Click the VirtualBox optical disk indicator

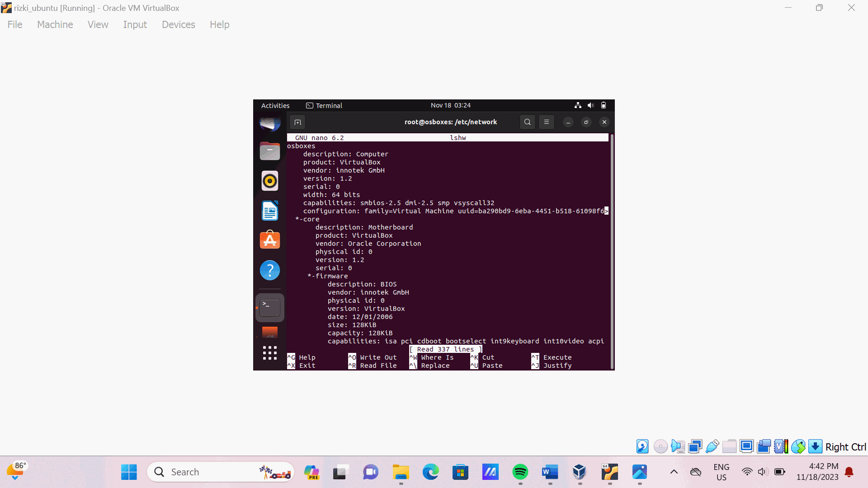coord(660,446)
